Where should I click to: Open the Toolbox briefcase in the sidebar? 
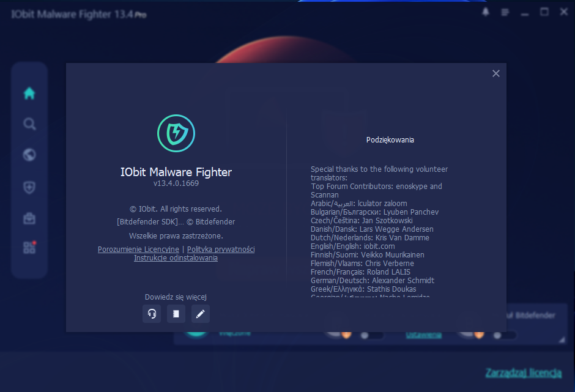tap(29, 218)
